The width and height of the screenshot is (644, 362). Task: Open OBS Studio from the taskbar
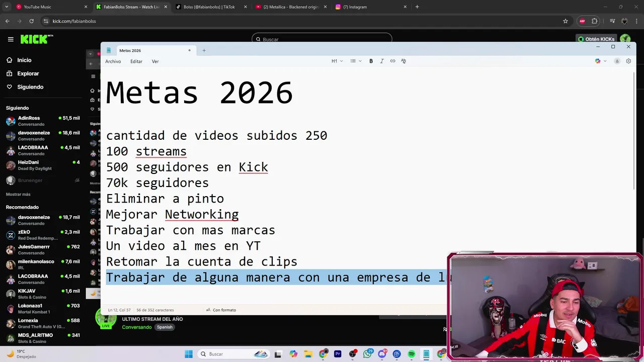[352, 354]
